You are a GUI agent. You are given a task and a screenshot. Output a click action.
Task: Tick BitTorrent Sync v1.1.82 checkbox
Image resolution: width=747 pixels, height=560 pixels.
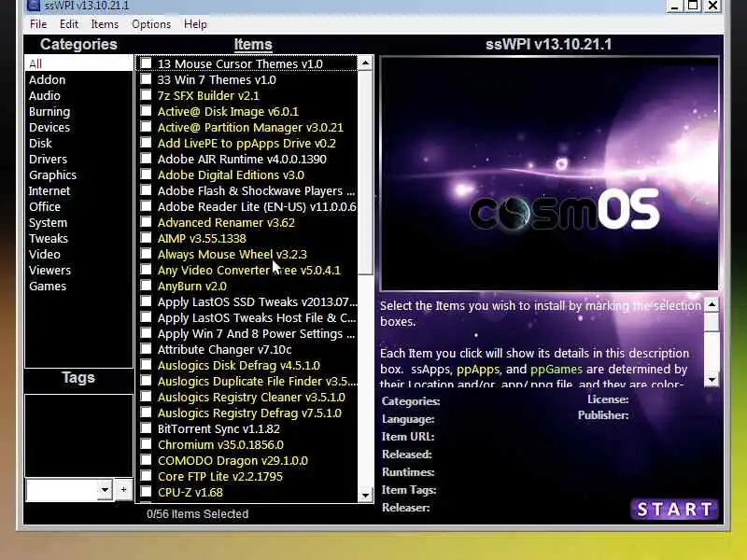click(x=146, y=428)
